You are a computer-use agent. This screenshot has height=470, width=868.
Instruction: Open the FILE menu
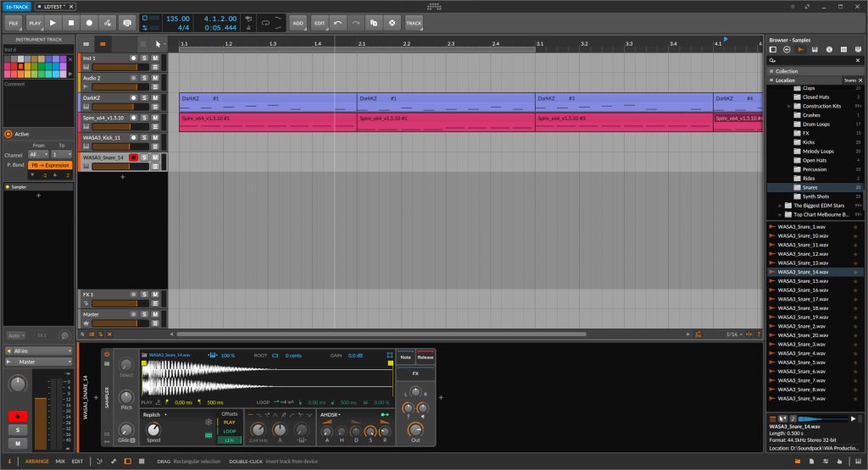(x=14, y=23)
